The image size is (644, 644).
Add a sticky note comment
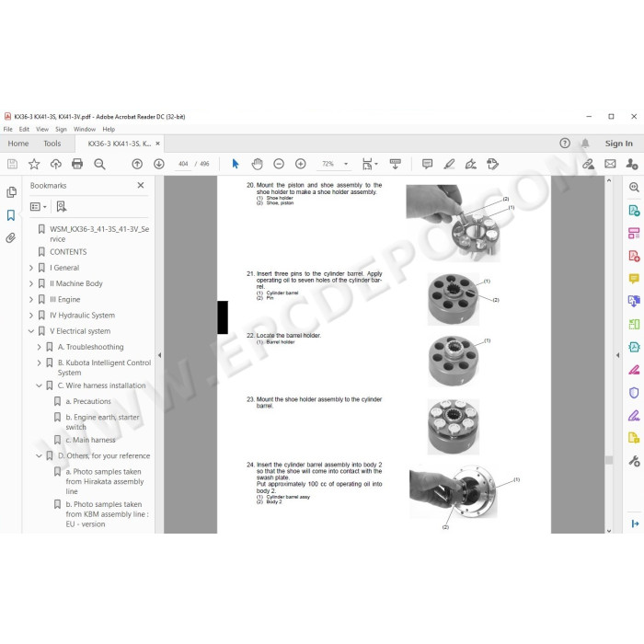click(427, 165)
